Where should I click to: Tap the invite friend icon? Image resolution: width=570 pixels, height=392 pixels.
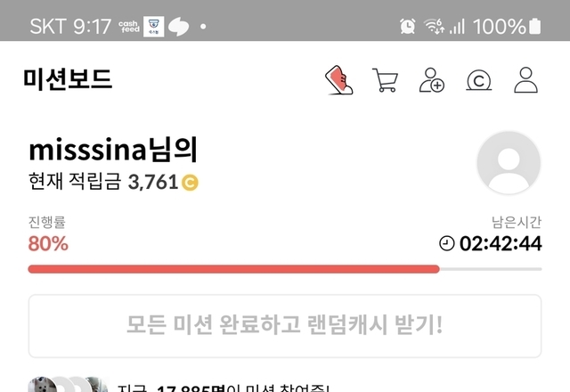[431, 80]
